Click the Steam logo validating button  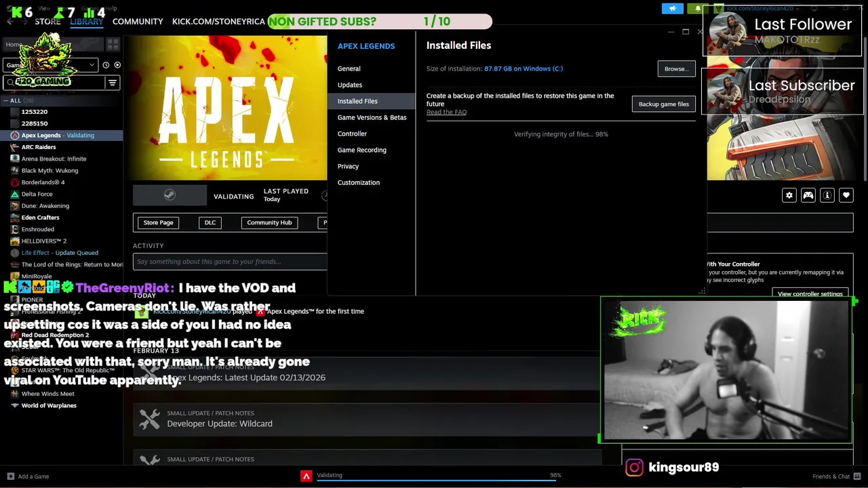(x=170, y=195)
